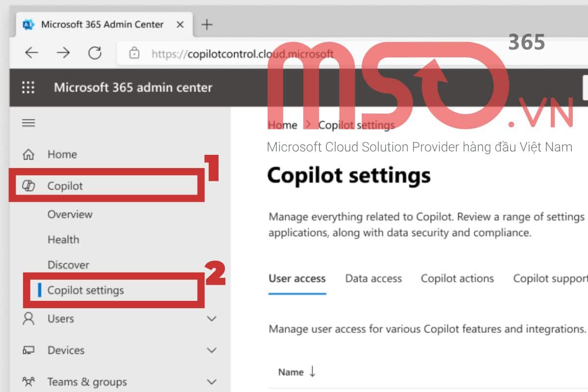Viewport: 588px width, 392px height.
Task: Open Health under Copilot
Action: [x=63, y=240]
